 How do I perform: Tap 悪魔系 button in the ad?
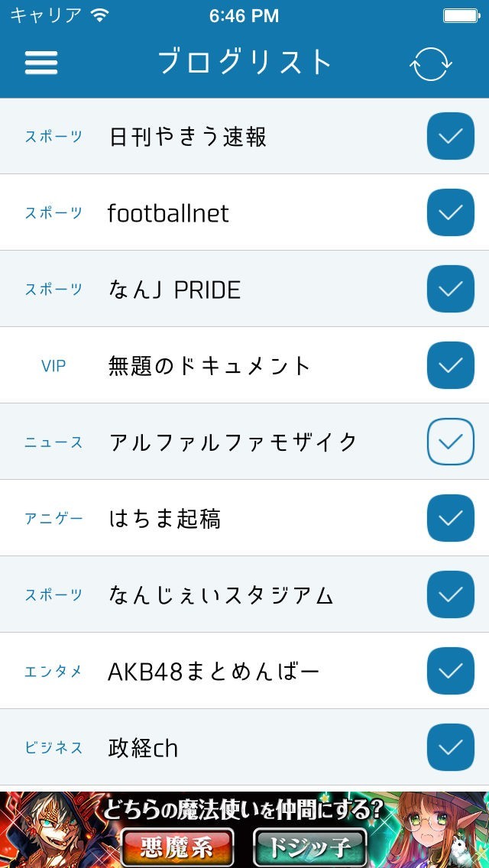click(176, 845)
